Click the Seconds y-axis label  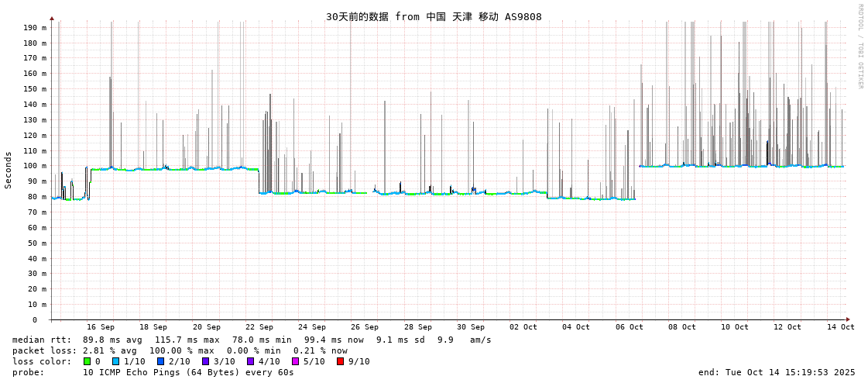click(9, 170)
